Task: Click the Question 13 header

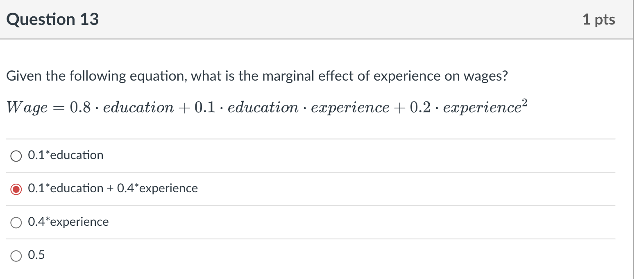Action: (x=53, y=19)
